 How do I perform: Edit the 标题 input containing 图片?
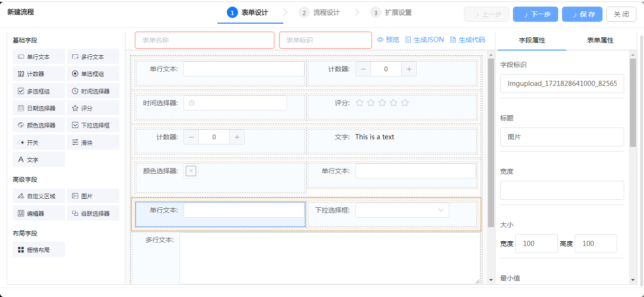(562, 137)
